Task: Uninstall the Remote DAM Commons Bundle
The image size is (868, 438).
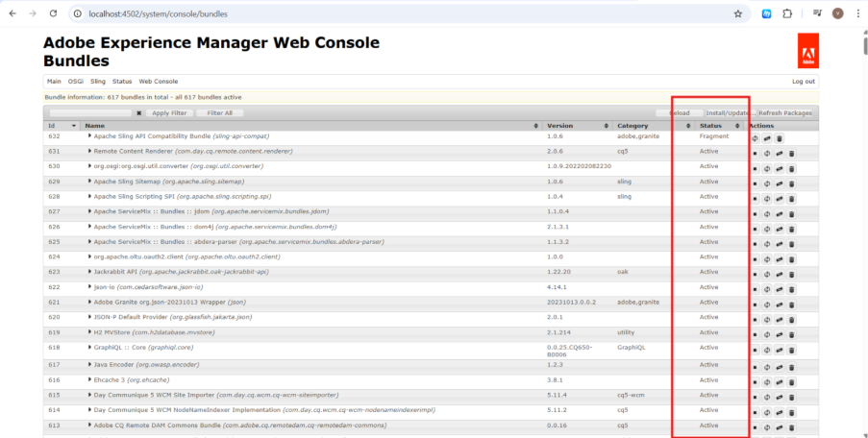Action: pyautogui.click(x=792, y=427)
